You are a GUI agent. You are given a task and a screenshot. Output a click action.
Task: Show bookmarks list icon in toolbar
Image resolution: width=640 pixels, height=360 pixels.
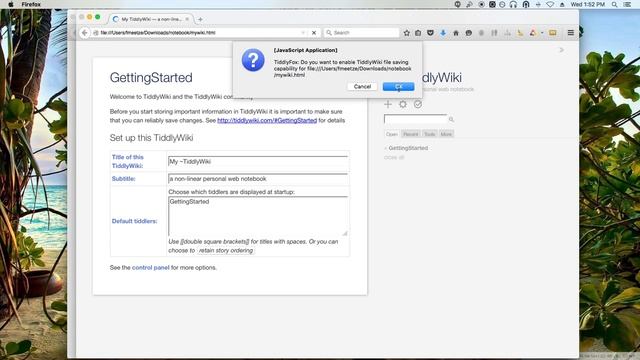click(x=418, y=33)
